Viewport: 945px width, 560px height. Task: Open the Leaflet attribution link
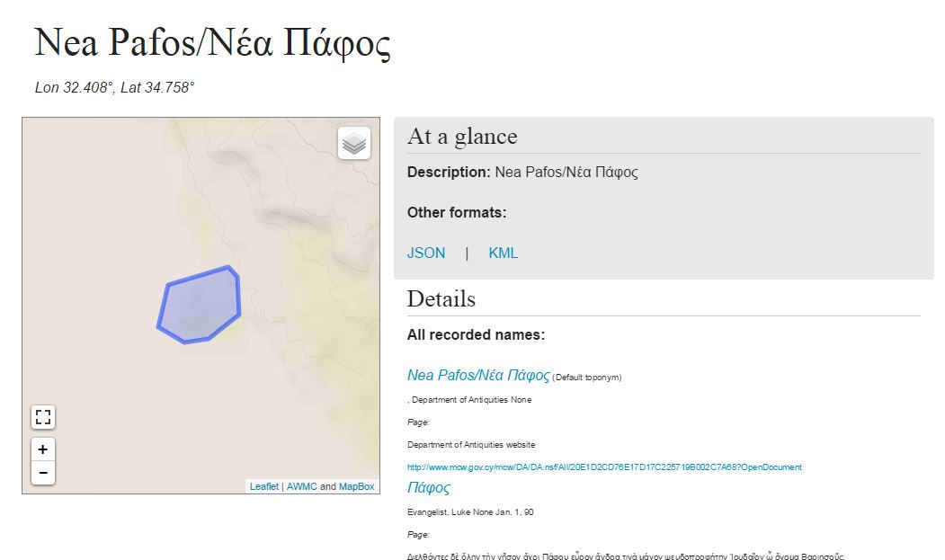coord(263,486)
